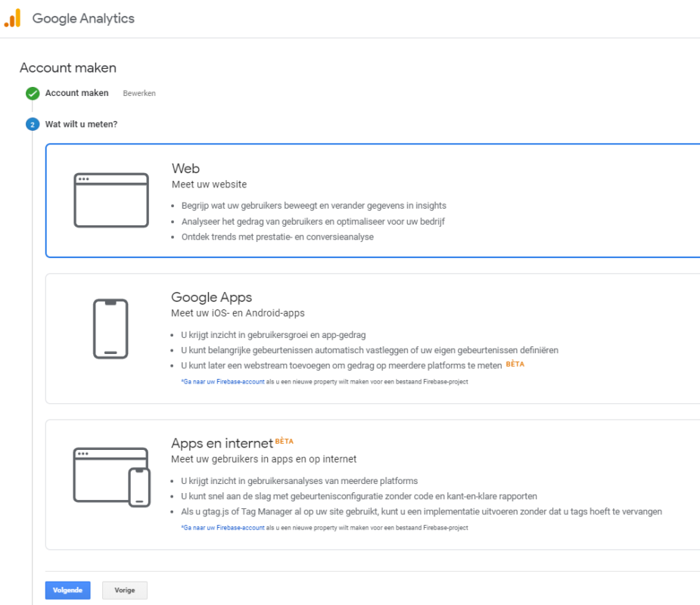
Task: Click the 'Account maken' completed step label
Action: click(x=76, y=93)
